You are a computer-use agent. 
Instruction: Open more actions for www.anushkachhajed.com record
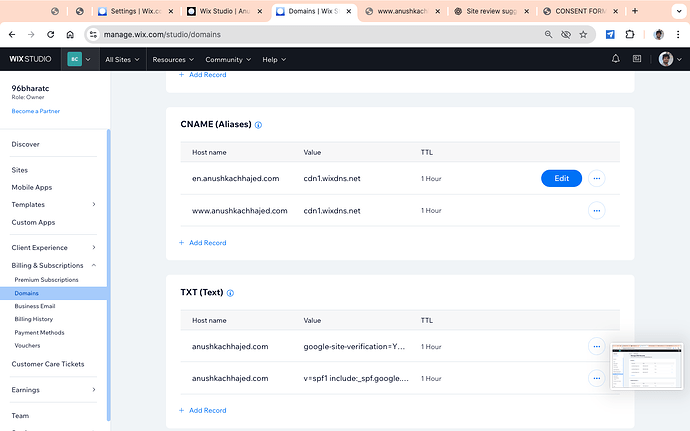coord(597,210)
